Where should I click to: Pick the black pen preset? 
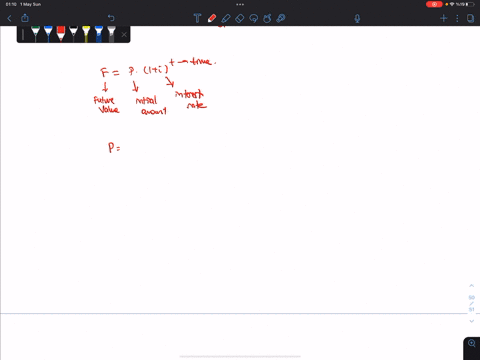pos(73,34)
